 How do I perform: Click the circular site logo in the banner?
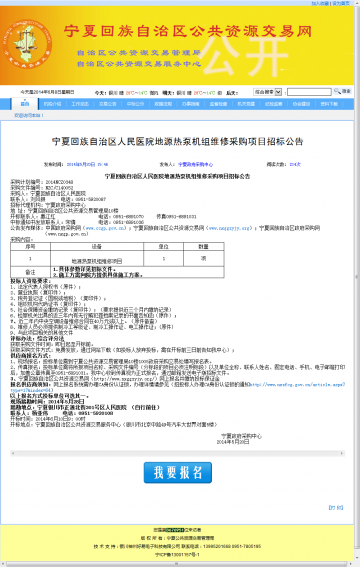point(27,43)
